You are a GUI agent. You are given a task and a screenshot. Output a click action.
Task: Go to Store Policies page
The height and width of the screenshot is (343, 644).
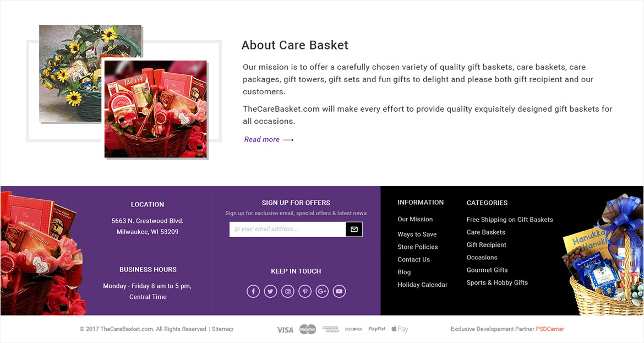click(417, 247)
